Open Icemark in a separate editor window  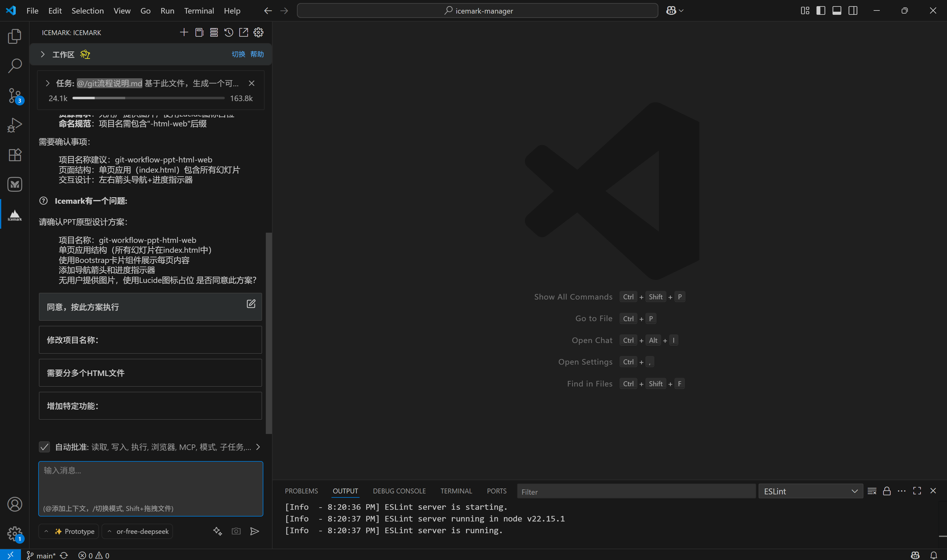pos(243,32)
